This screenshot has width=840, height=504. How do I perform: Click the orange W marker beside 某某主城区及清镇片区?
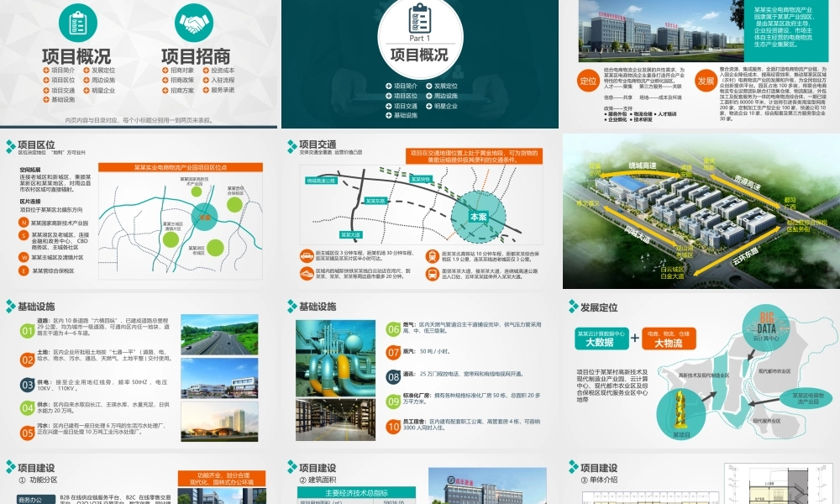[x=24, y=257]
